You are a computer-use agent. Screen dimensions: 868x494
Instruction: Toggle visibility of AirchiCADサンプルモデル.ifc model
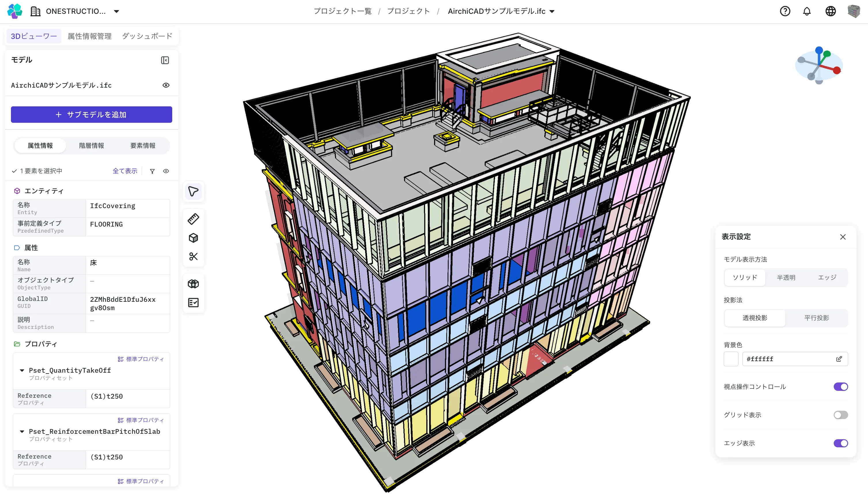(x=166, y=85)
